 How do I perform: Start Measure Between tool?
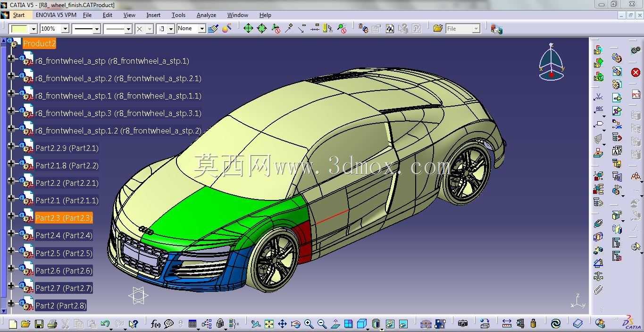click(x=507, y=324)
